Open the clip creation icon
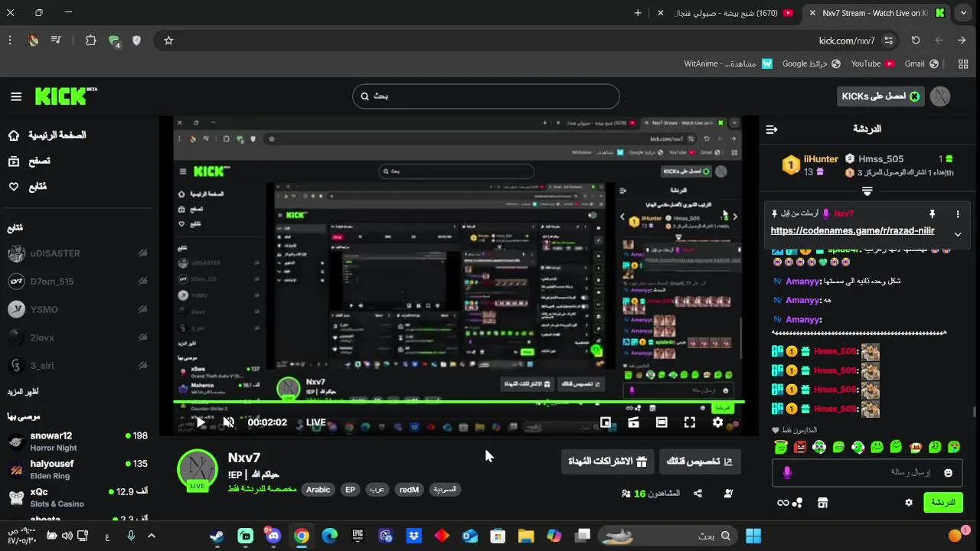The width and height of the screenshot is (980, 551). [633, 422]
